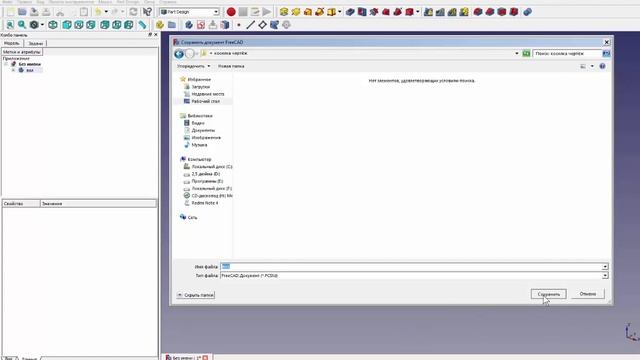Click the Polar Pattern icon
Viewport: 640px width, 360px height.
pyautogui.click(x=452, y=12)
